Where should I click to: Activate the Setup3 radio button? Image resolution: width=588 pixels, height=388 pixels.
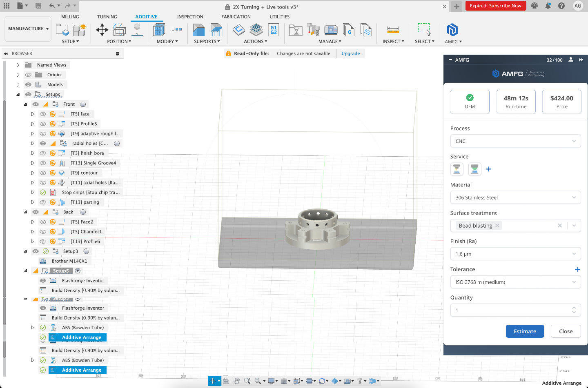86,251
